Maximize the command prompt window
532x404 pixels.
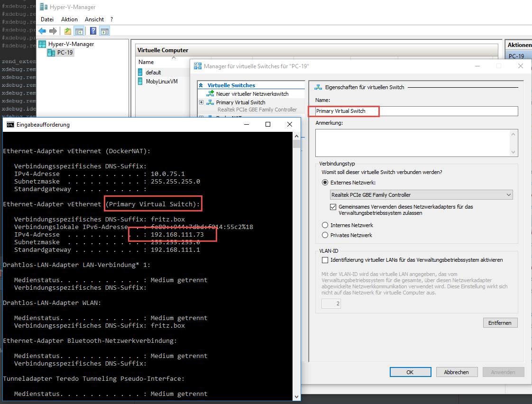(268, 125)
